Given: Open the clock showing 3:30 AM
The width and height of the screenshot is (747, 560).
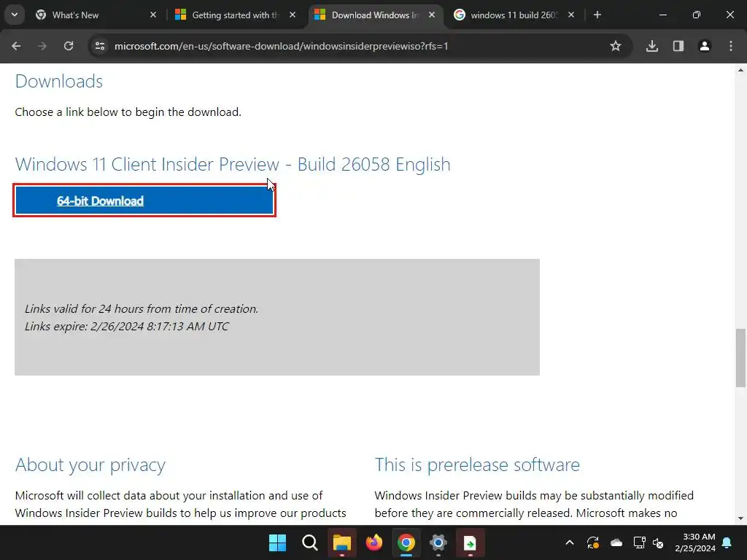Looking at the screenshot, I should [695, 542].
